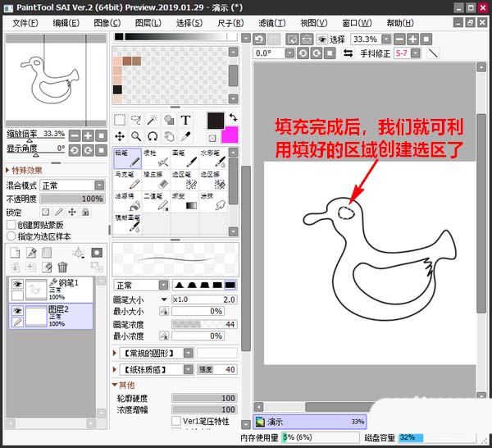
Task: Select the 橡皮擦 eraser tool
Action: click(x=157, y=180)
